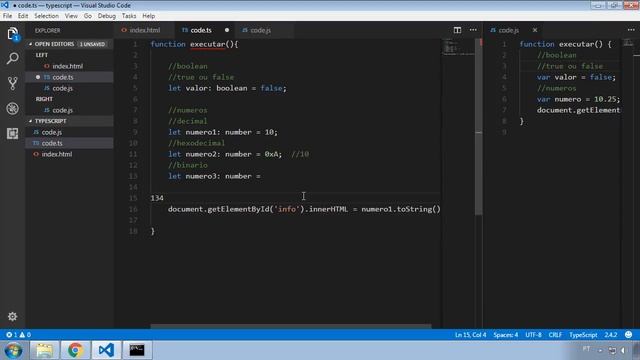Open the File menu

point(7,16)
